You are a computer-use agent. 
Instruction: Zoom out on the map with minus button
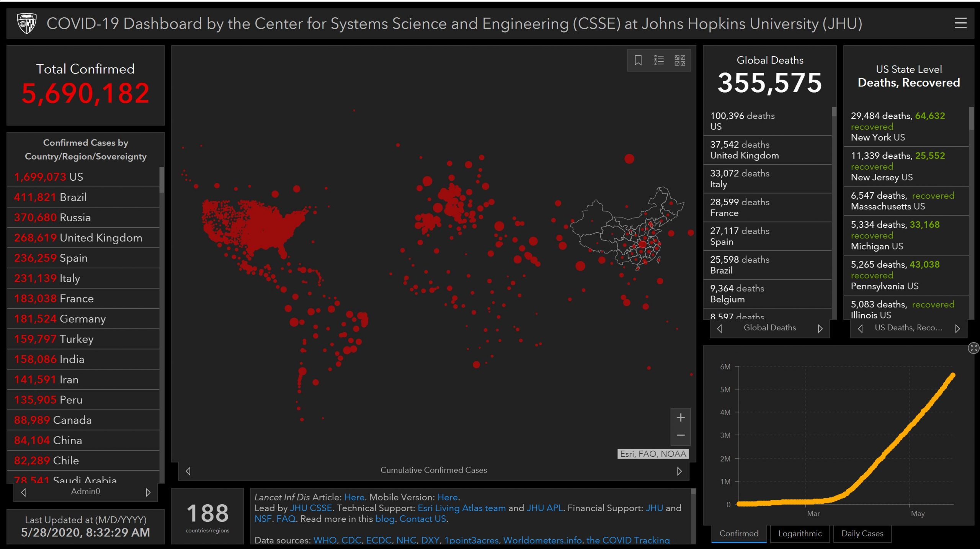[x=680, y=435]
